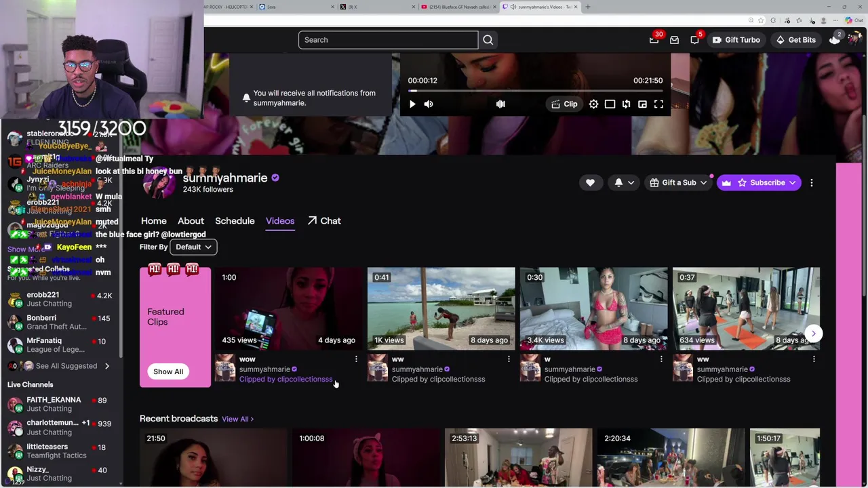Open new browser tab plus button
The image size is (868, 488).
588,7
